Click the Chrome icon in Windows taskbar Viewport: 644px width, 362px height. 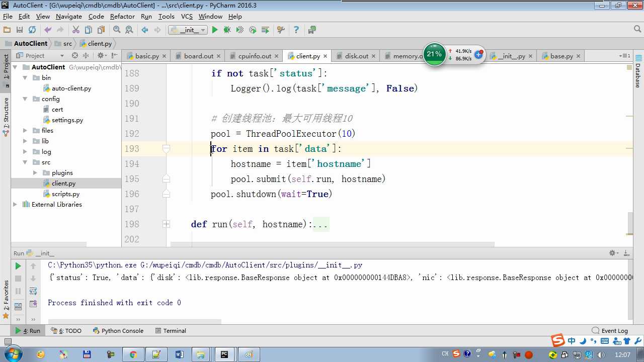133,354
